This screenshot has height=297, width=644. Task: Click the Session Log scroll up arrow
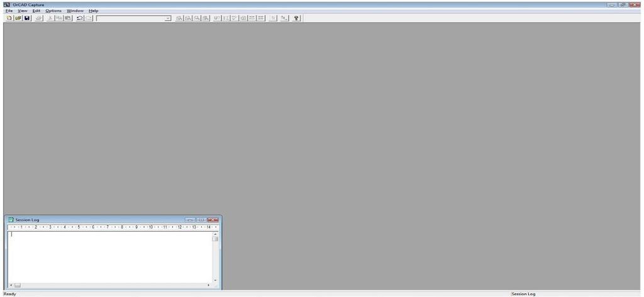[215, 234]
